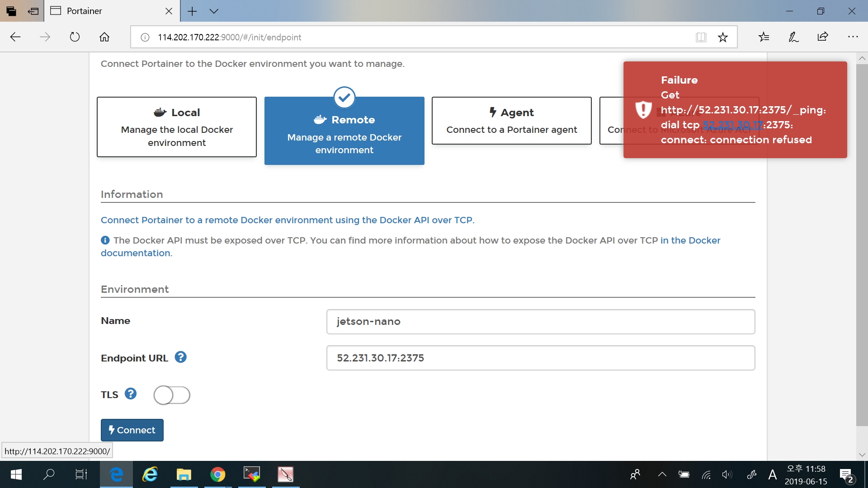Open network Wi-Fi tray icon
This screenshot has width=868, height=488.
pos(706,474)
